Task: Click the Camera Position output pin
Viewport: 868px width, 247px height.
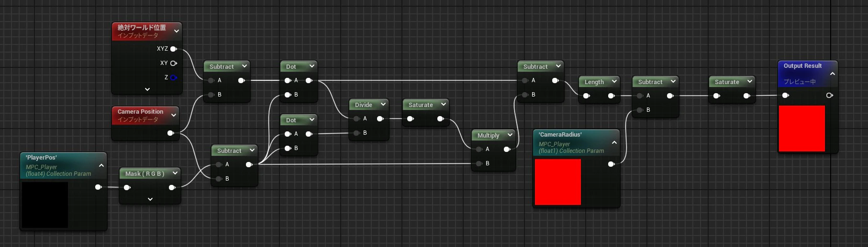Action: [171, 133]
